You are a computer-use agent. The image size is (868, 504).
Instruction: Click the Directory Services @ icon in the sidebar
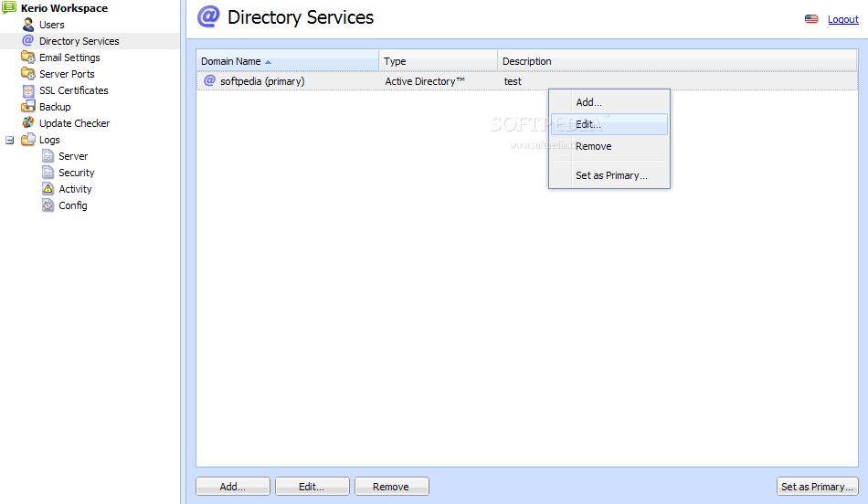tap(27, 40)
